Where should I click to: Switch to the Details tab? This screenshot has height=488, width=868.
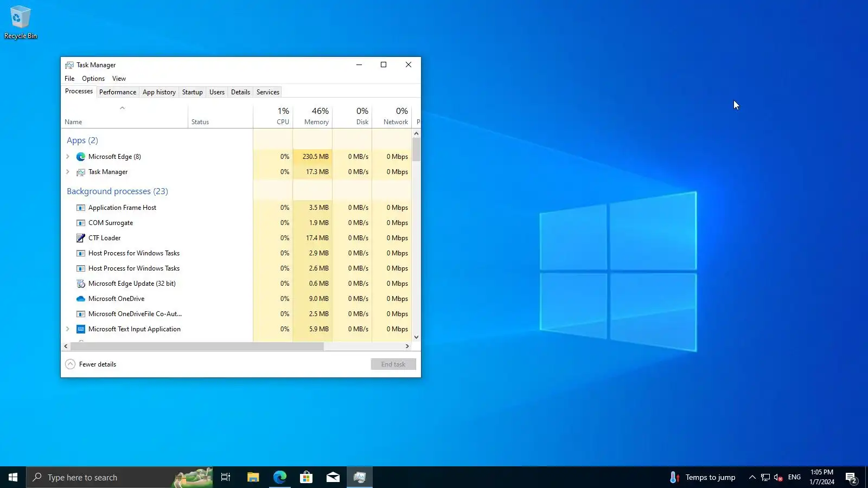[x=240, y=92]
